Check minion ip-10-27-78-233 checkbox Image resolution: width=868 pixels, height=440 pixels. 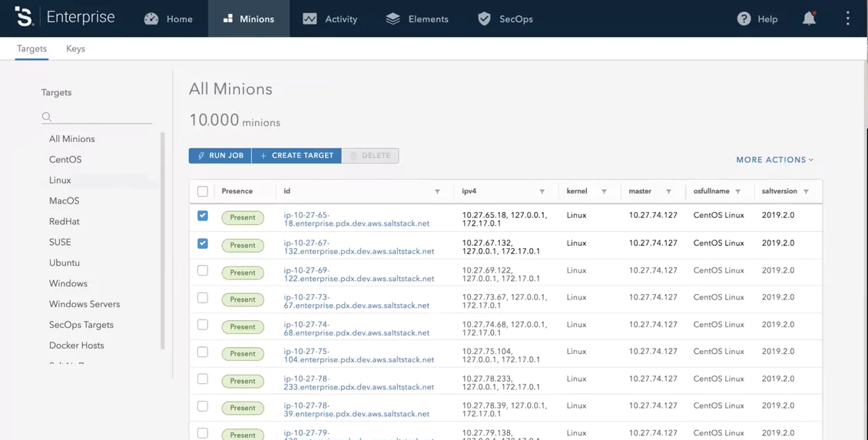pos(203,379)
